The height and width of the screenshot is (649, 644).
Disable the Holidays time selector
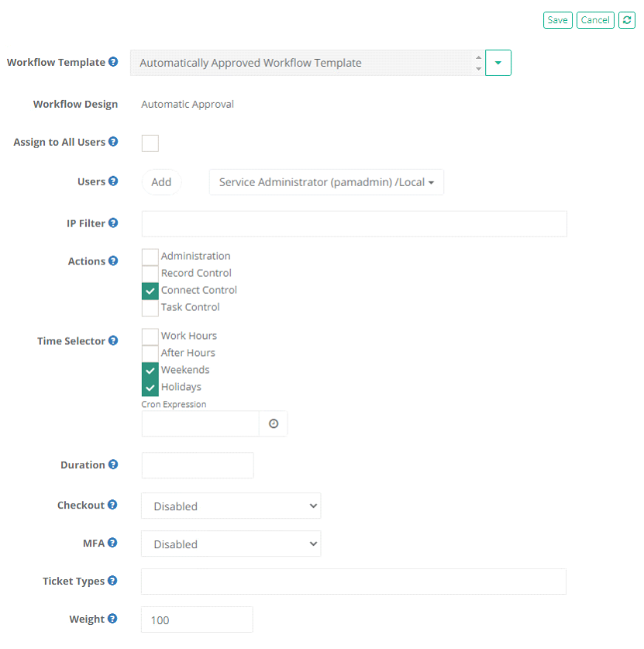tap(150, 386)
